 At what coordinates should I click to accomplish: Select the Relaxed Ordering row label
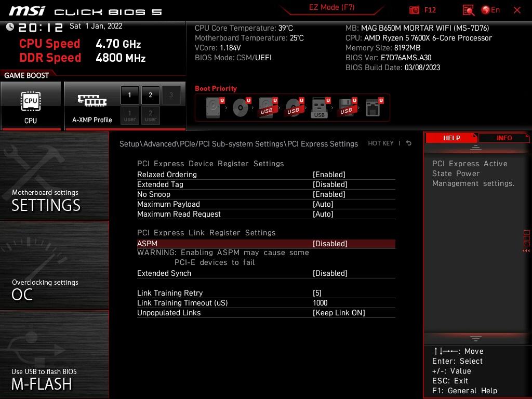(167, 175)
